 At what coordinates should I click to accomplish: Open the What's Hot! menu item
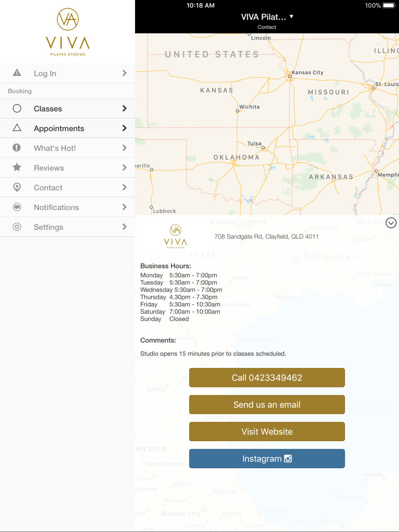(67, 148)
